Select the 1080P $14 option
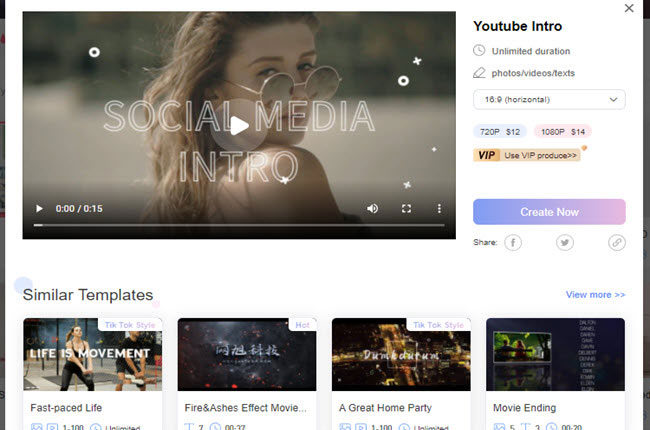Screen dimensions: 650x430 click(x=563, y=132)
